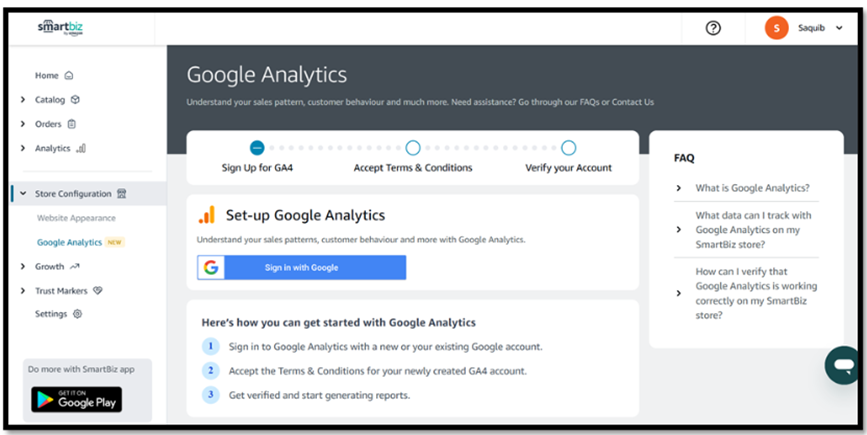Click the SmartBiz logo
This screenshot has width=867, height=435.
click(x=60, y=28)
